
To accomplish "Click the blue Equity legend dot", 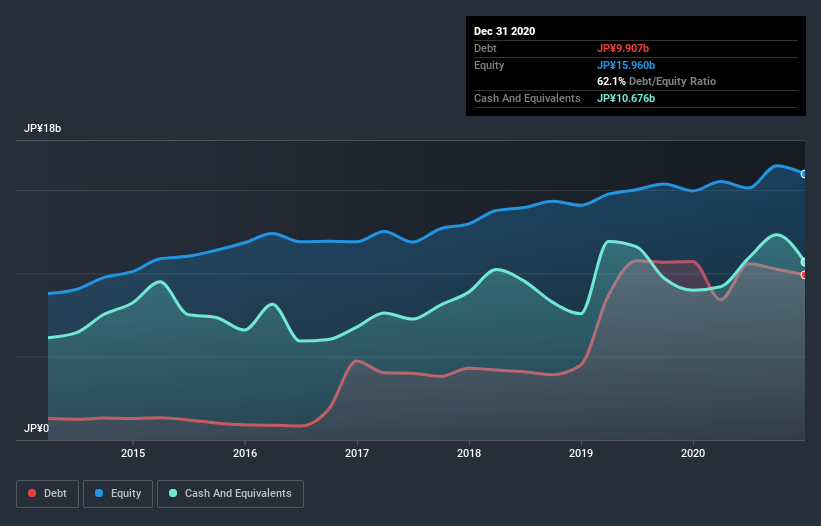I will 99,493.
